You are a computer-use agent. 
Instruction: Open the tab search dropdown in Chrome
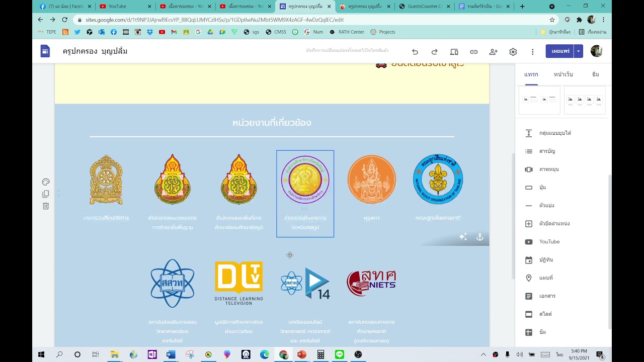552,7
